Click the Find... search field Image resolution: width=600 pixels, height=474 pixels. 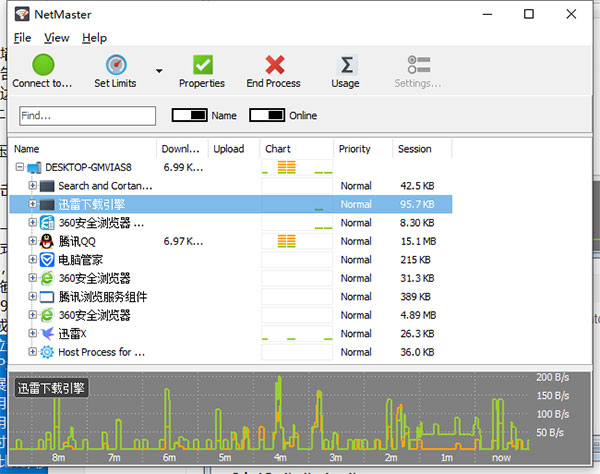87,116
